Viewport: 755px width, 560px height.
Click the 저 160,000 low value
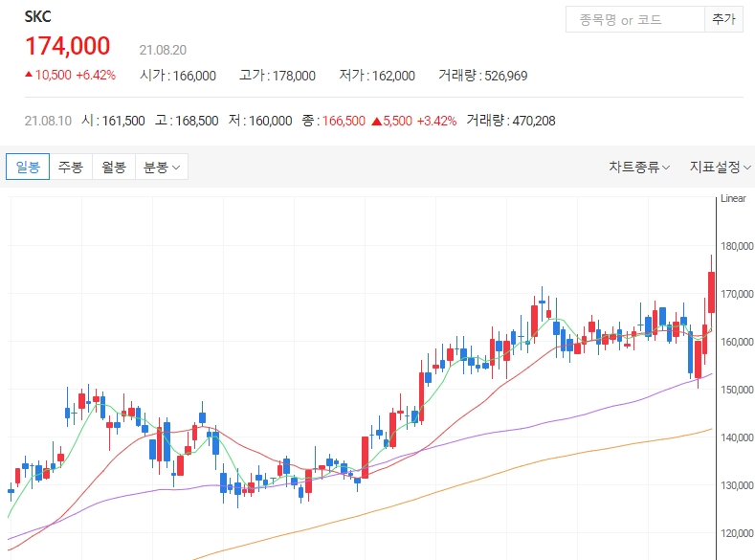click(260, 121)
